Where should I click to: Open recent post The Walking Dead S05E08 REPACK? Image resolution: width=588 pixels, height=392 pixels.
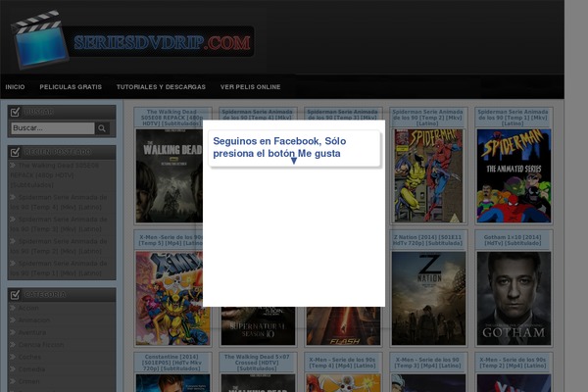[55, 175]
